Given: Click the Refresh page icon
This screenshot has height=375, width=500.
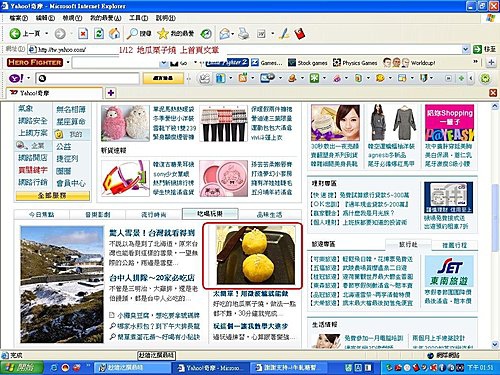Looking at the screenshot, I should click(99, 34).
